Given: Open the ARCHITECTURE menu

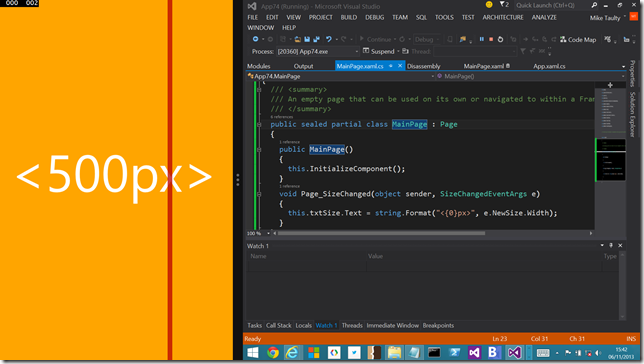Looking at the screenshot, I should click(503, 17).
